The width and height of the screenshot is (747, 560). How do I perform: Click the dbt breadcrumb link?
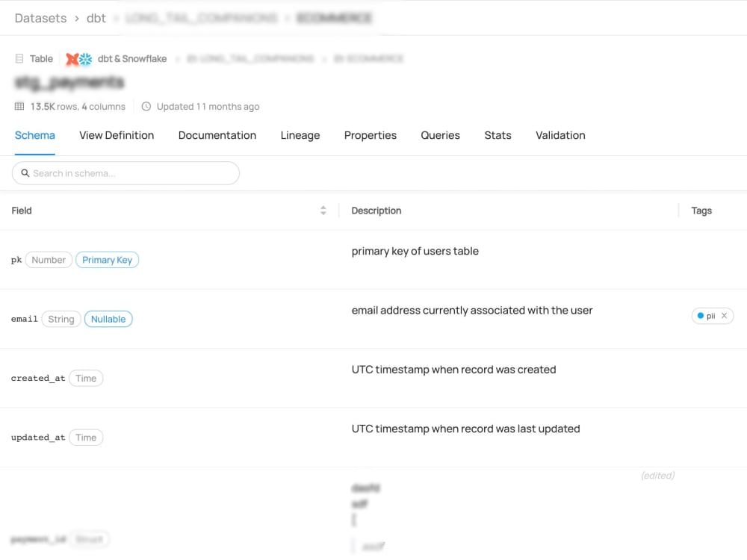coord(96,18)
